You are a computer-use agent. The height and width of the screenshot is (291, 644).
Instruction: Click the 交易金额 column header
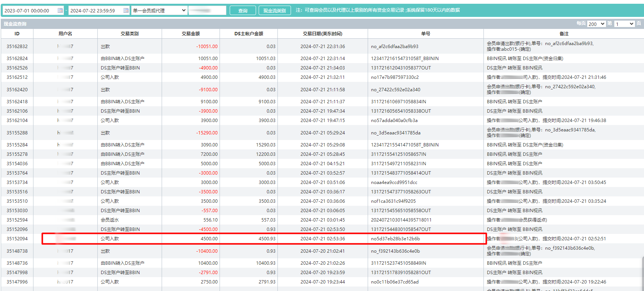click(x=191, y=34)
